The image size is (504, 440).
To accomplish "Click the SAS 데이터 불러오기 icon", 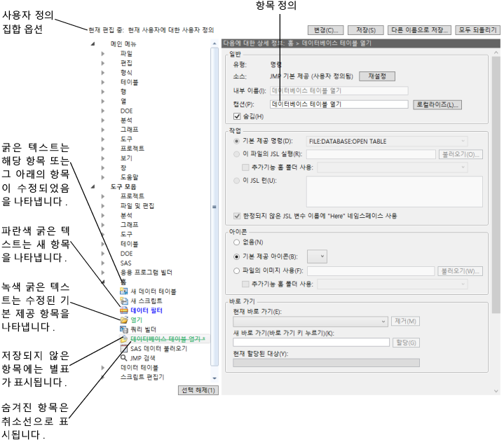I will pyautogui.click(x=124, y=348).
